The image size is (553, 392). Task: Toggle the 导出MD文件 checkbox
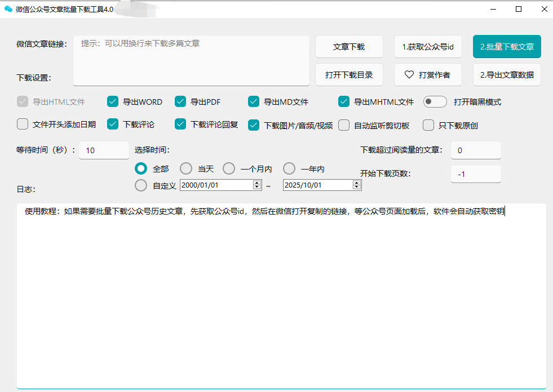coord(253,101)
